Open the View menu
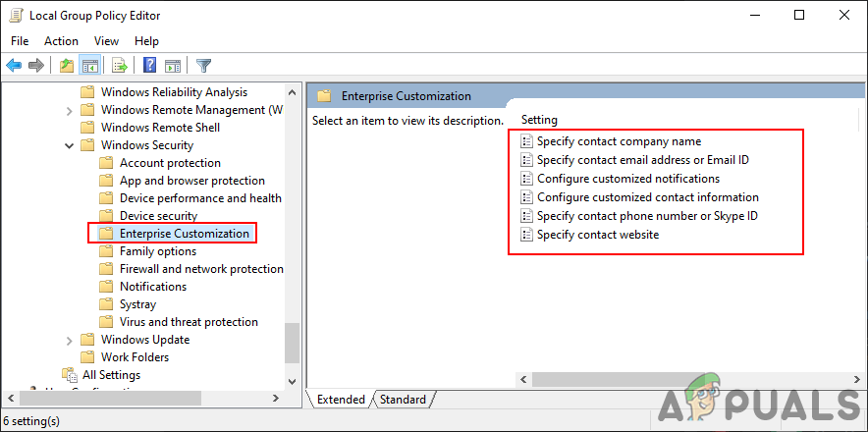The width and height of the screenshot is (868, 432). coord(106,41)
